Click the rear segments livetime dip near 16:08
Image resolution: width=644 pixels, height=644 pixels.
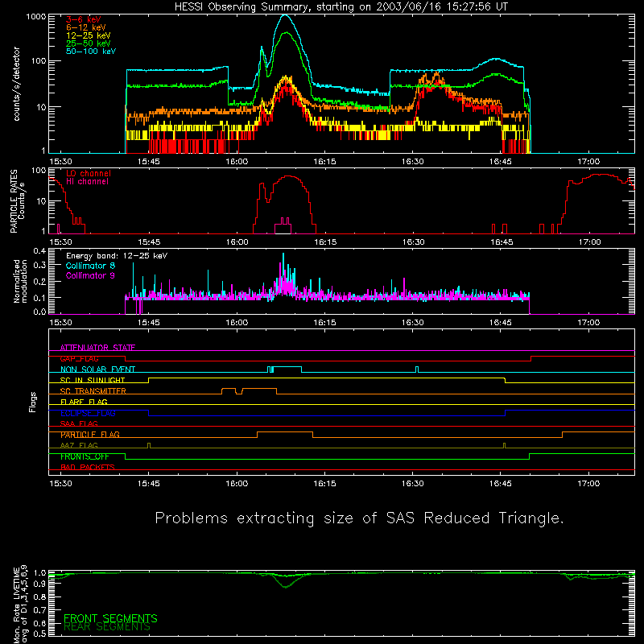click(x=286, y=586)
